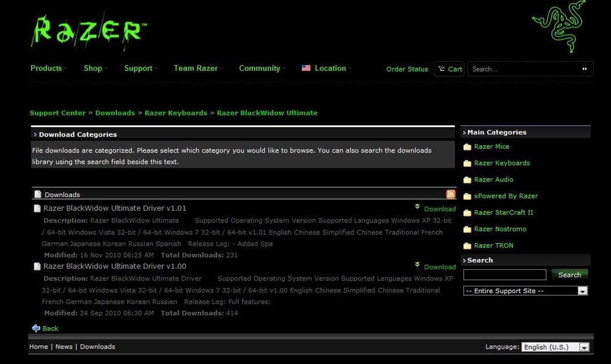Open the xPowered By Razer category
This screenshot has width=611, height=364.
click(506, 196)
